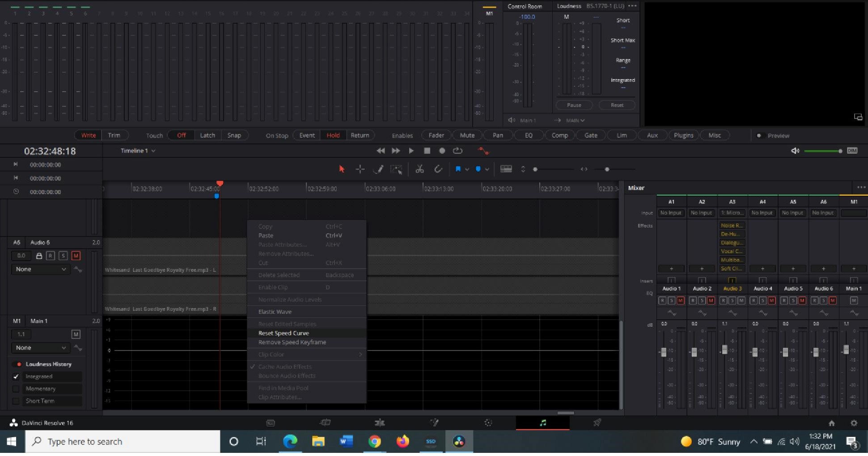This screenshot has width=868, height=456.
Task: Toggle the link clips icon
Action: tap(438, 169)
